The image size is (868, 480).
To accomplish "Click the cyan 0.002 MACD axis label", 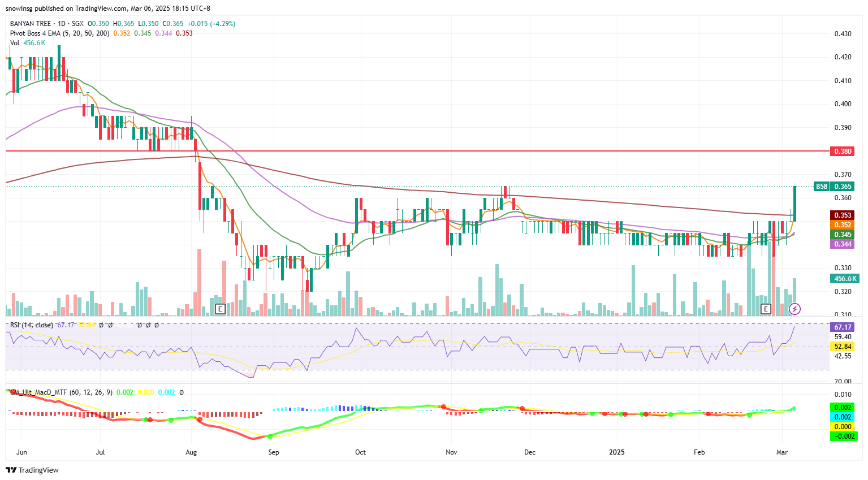I will tap(843, 417).
